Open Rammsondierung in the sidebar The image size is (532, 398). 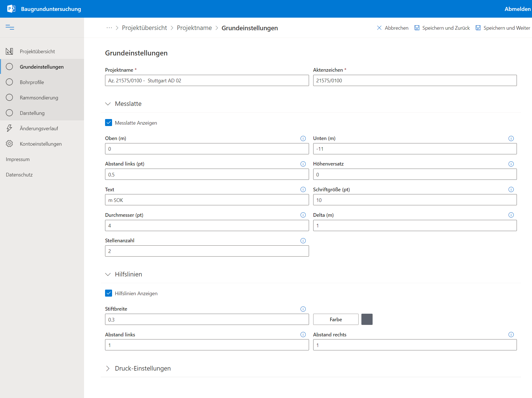coord(39,97)
